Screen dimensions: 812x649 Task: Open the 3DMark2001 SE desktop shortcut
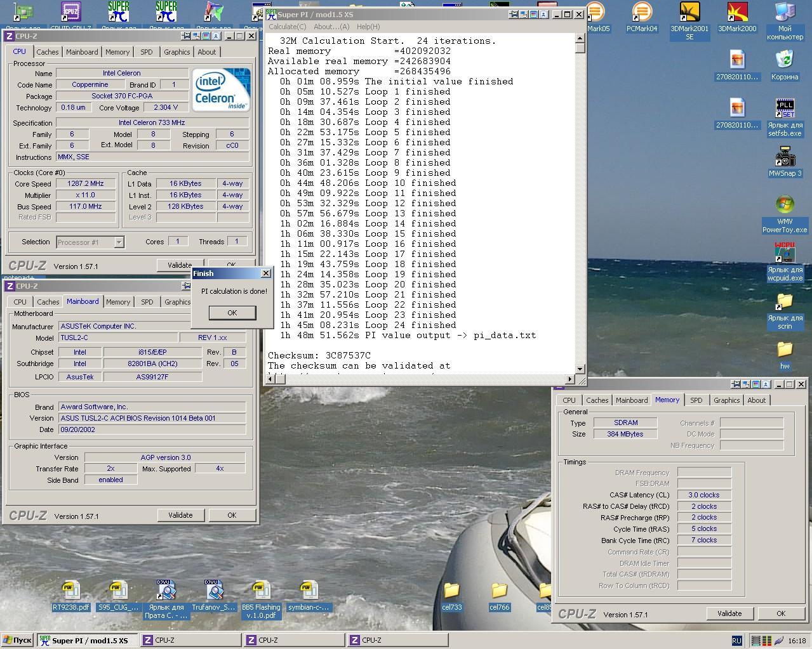click(689, 20)
